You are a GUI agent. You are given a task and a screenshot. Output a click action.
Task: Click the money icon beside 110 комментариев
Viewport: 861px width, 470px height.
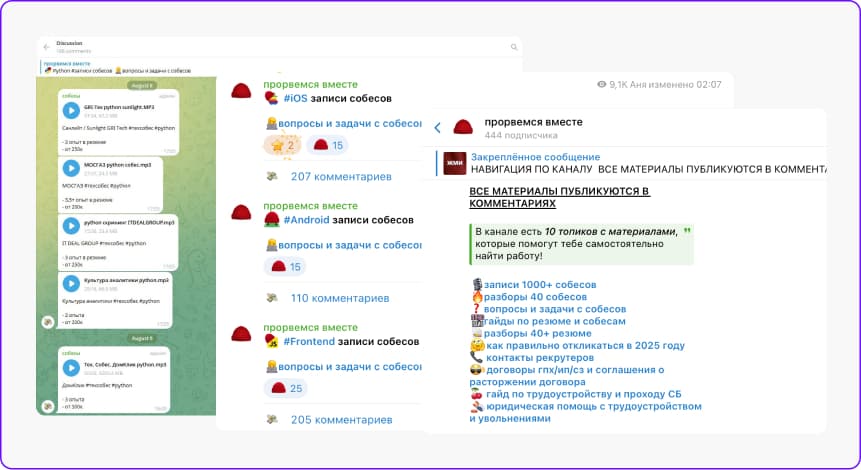[272, 298]
